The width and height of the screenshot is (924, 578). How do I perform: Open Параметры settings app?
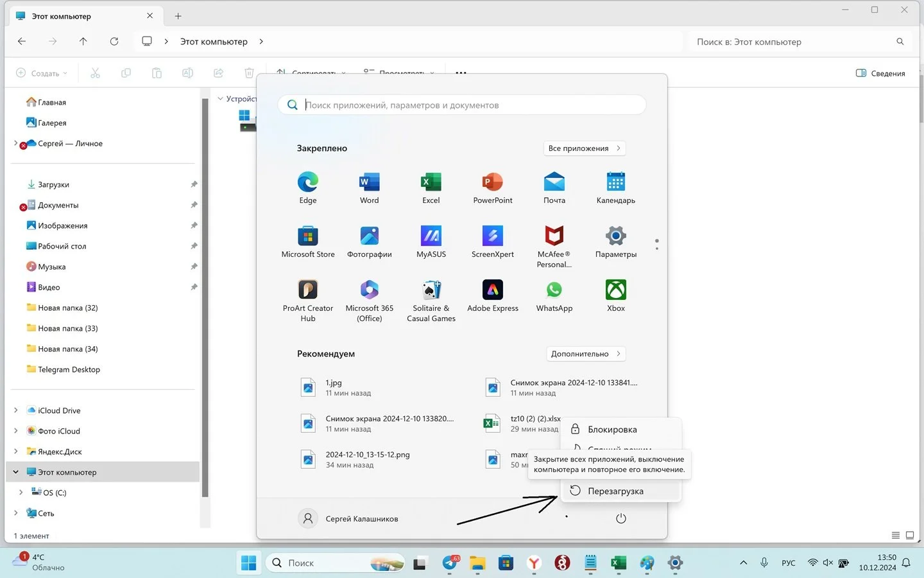615,242
